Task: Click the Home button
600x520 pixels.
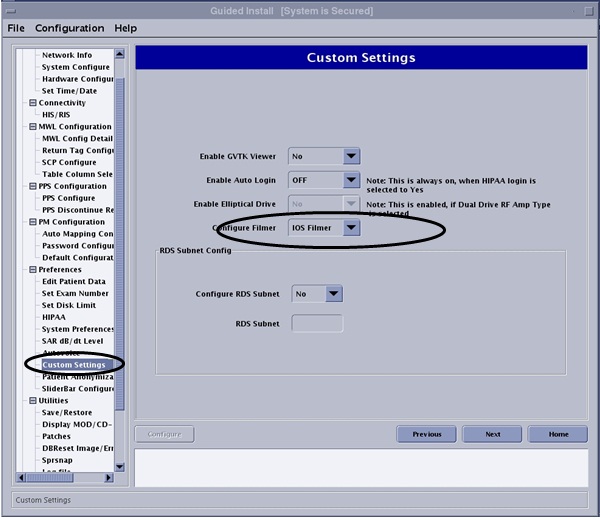Action: [x=558, y=435]
